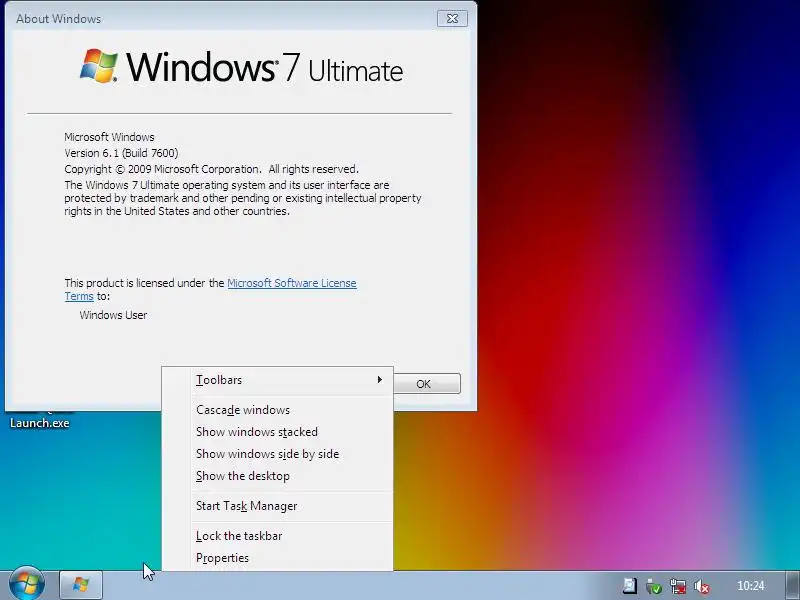Select Show windows stacked
Viewport: 800px width, 600px height.
point(278,432)
